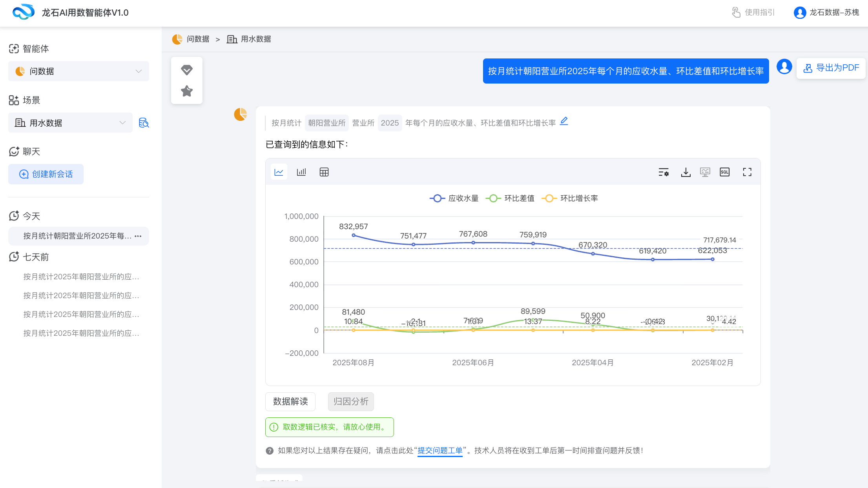Viewport: 868px width, 488px height.
Task: Open chart display settings
Action: (x=664, y=172)
